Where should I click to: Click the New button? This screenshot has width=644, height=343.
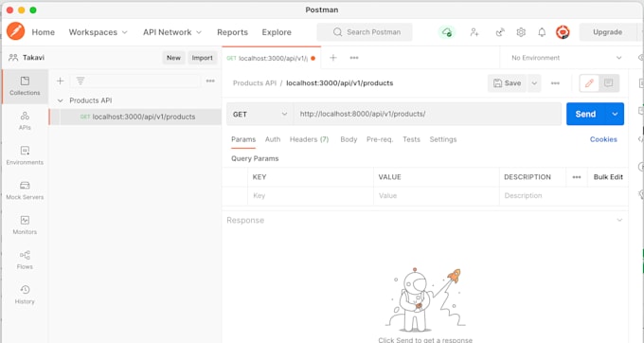point(173,58)
